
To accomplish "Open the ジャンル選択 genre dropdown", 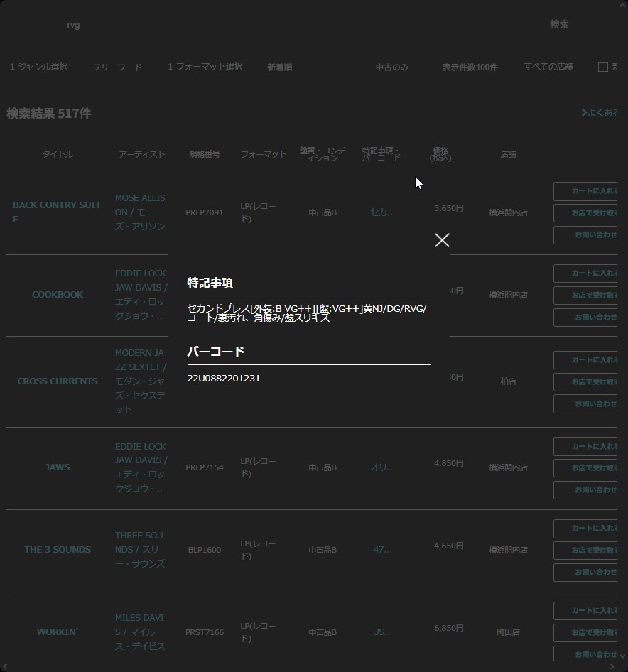I will (39, 67).
